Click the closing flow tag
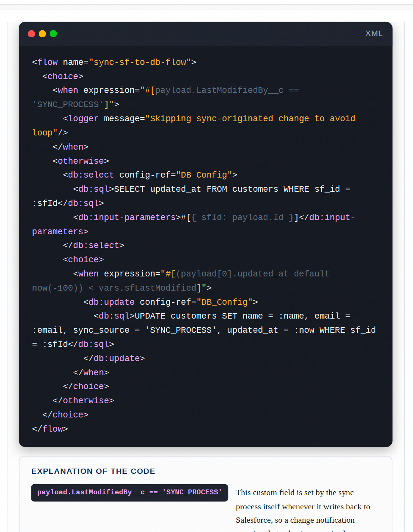413x532 pixels. (x=50, y=429)
